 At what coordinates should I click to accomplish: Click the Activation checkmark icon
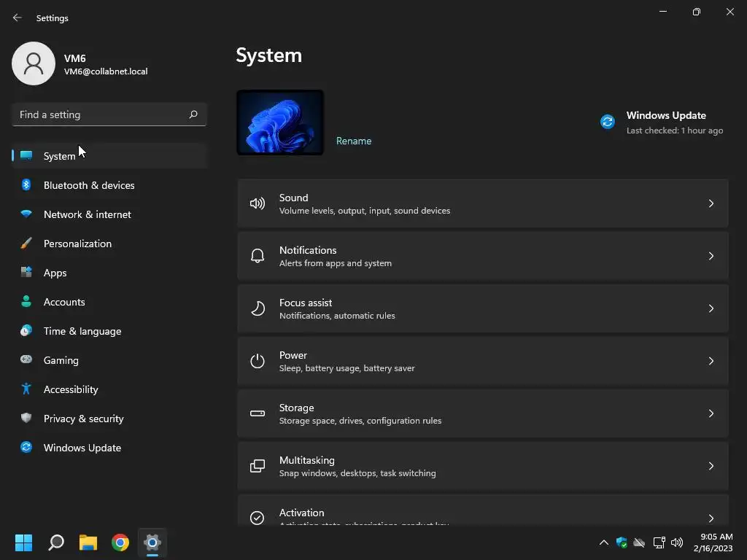coord(258,518)
